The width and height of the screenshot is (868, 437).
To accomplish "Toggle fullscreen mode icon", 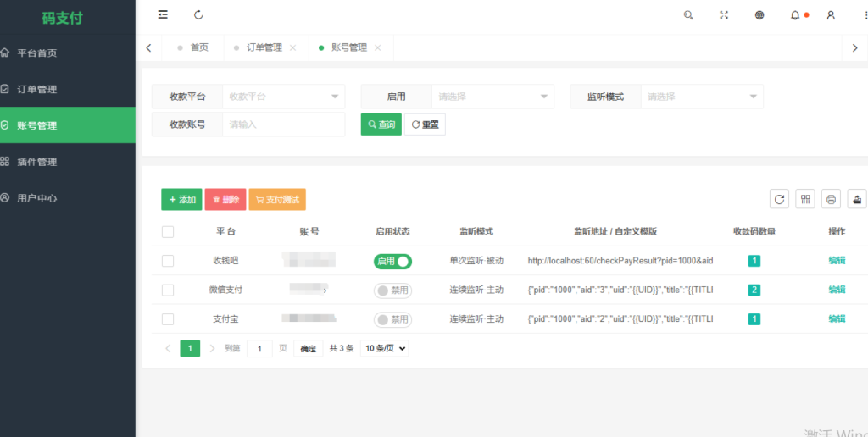I will (724, 15).
